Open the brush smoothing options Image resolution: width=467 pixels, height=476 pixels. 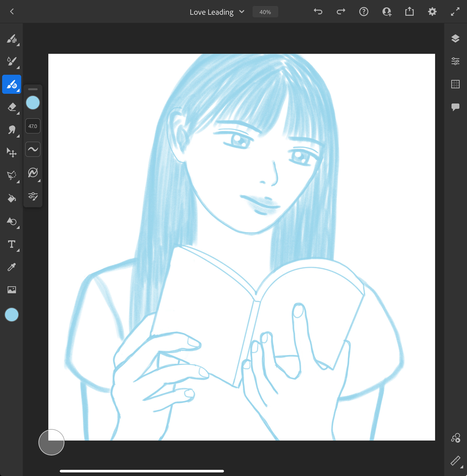(x=33, y=149)
